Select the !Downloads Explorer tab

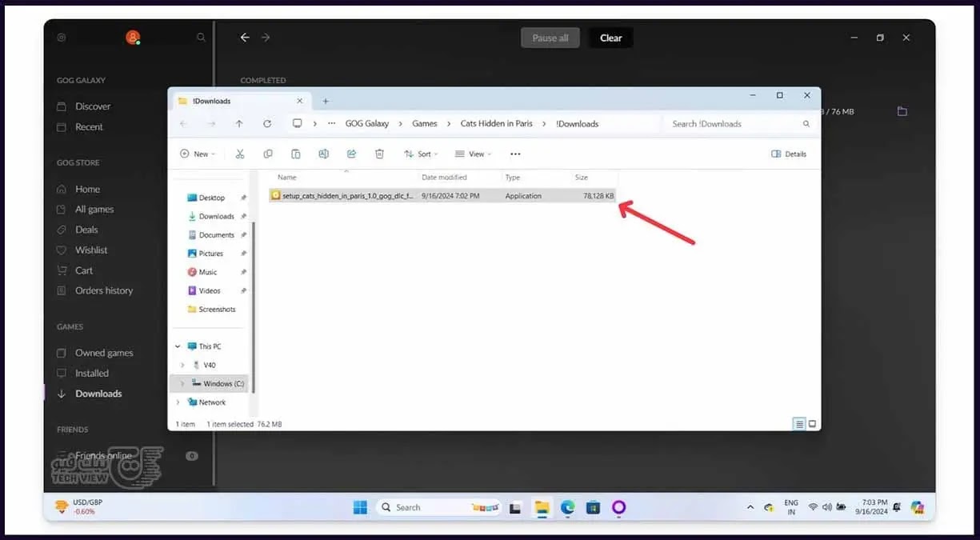241,101
